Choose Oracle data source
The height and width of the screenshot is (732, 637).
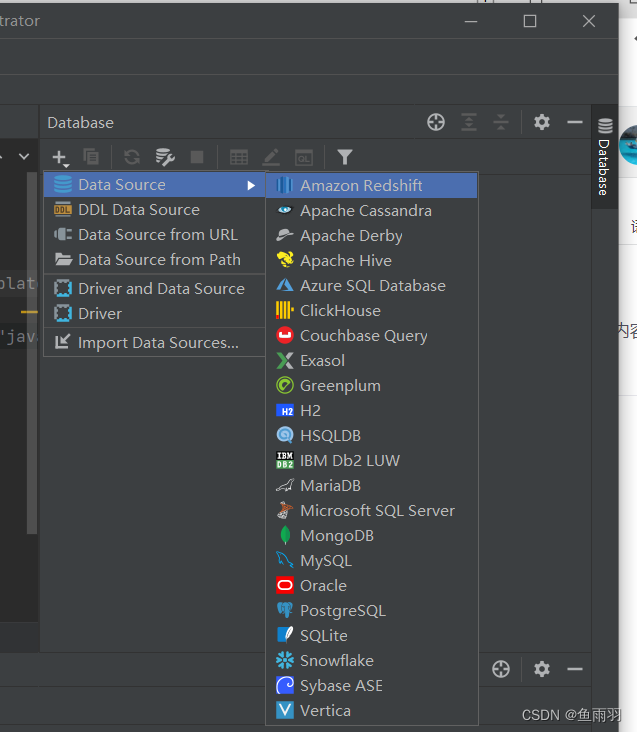coord(372,586)
